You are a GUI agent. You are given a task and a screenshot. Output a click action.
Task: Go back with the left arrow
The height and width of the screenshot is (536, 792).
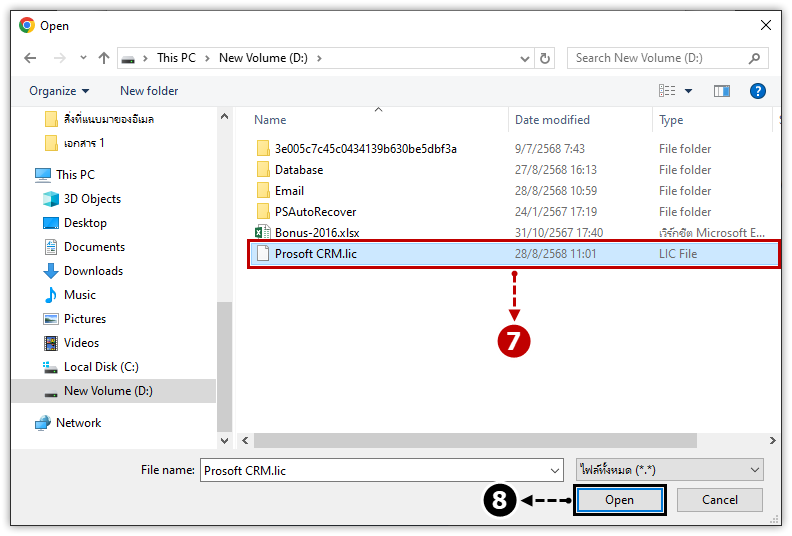click(30, 58)
